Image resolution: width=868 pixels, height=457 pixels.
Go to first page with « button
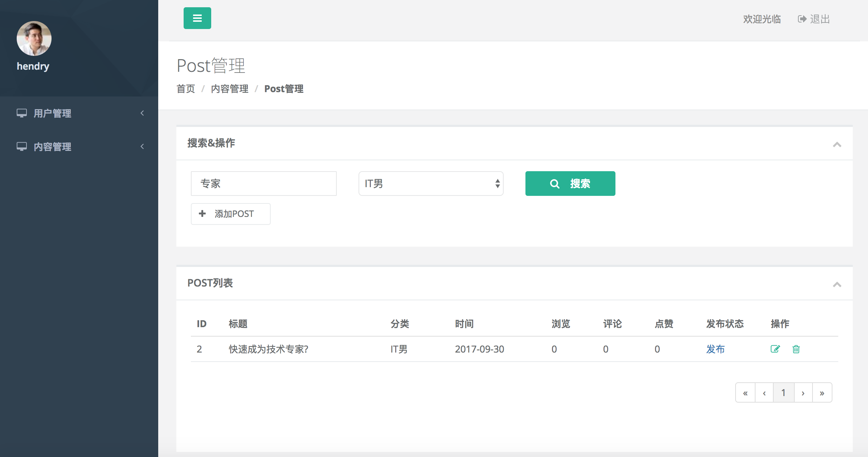click(x=745, y=393)
